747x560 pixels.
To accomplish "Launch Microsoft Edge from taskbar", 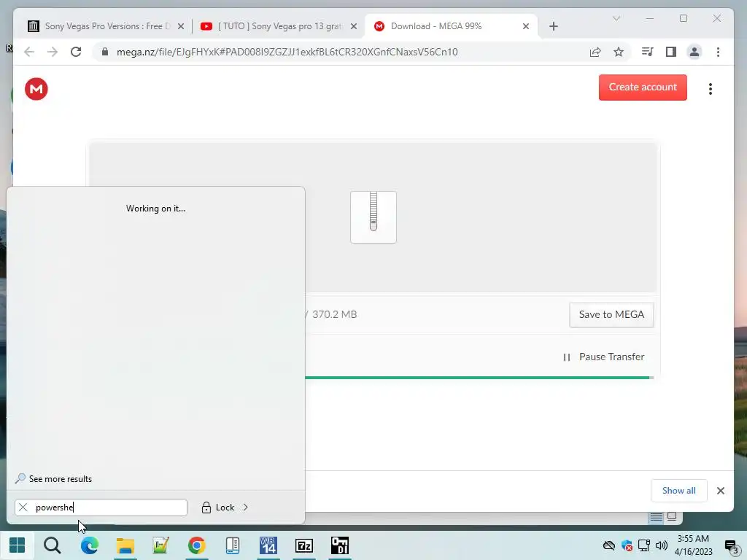I will click(89, 545).
